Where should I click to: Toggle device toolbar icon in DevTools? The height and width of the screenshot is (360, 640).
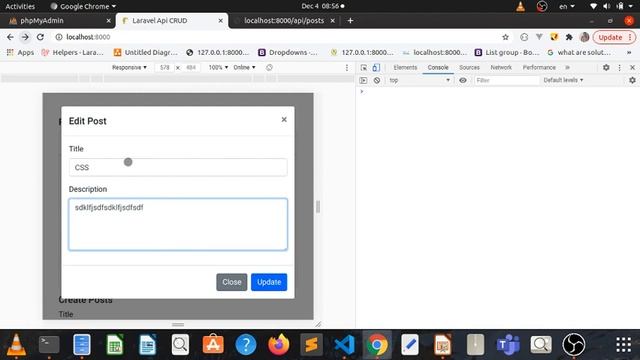[x=376, y=67]
